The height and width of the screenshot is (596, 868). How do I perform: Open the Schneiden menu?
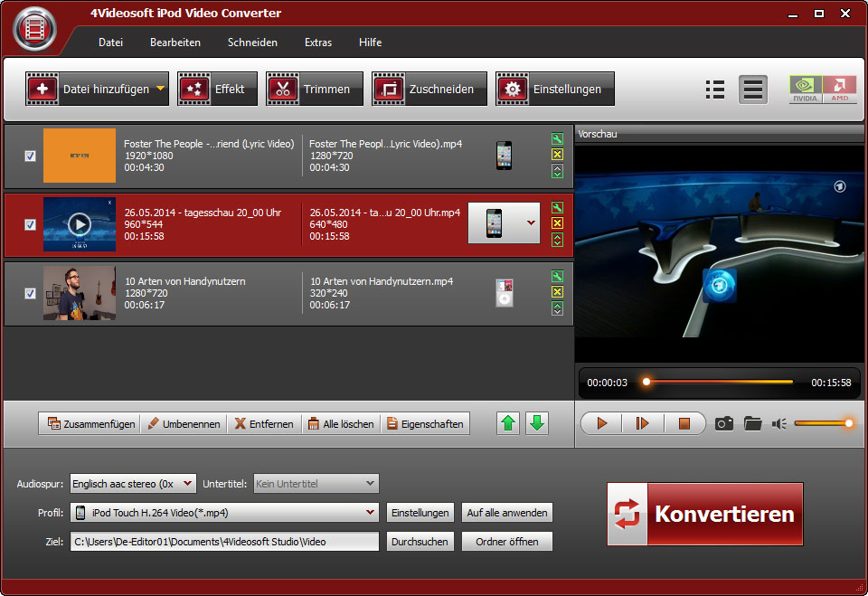(x=252, y=43)
